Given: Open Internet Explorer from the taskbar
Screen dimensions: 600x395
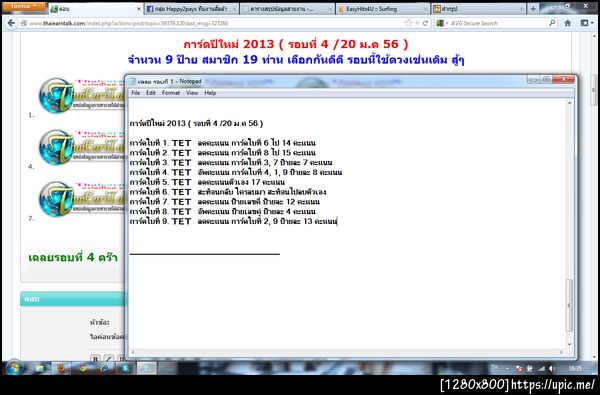Looking at the screenshot, I should tap(104, 369).
